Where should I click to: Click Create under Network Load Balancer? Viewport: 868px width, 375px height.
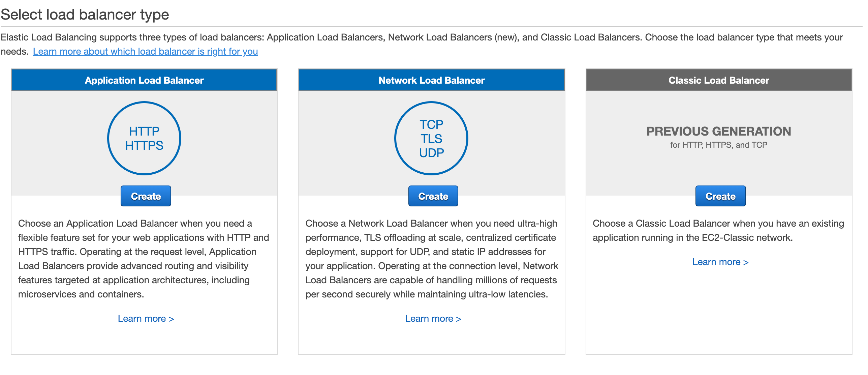[x=433, y=196]
